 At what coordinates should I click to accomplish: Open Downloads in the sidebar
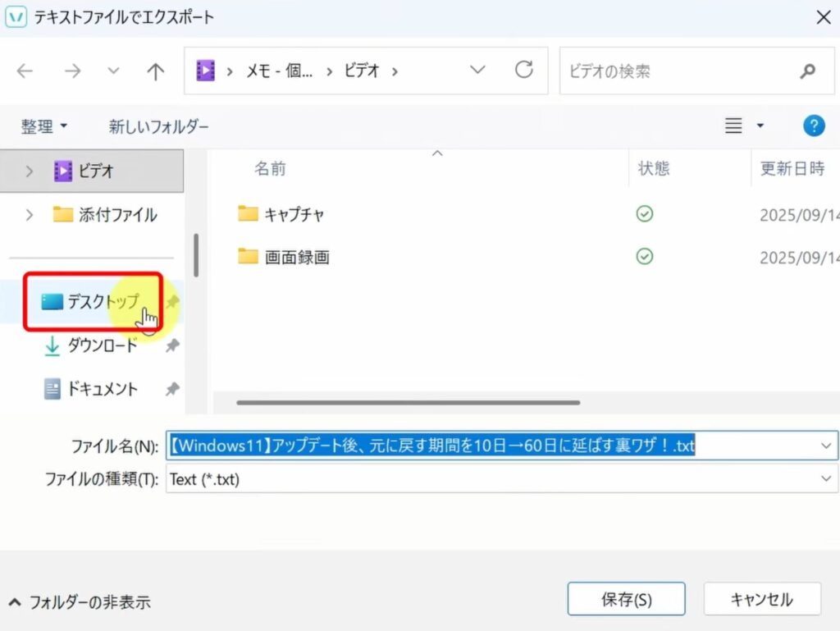[102, 345]
